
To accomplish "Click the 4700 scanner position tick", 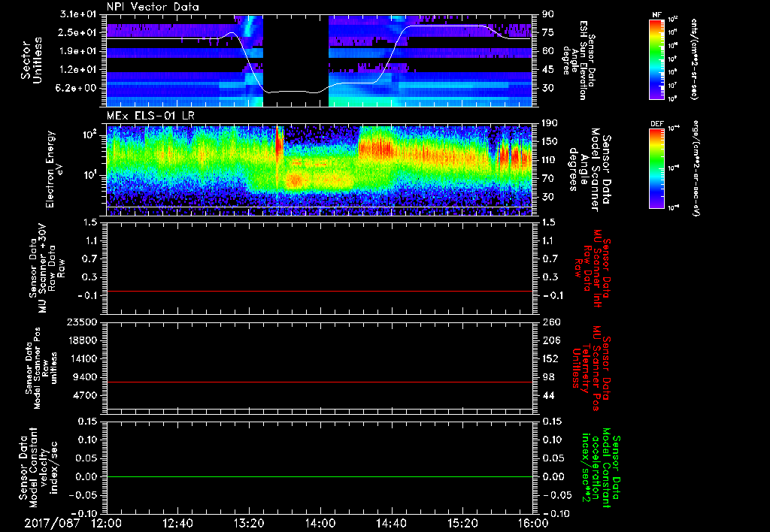I will click(x=85, y=395).
